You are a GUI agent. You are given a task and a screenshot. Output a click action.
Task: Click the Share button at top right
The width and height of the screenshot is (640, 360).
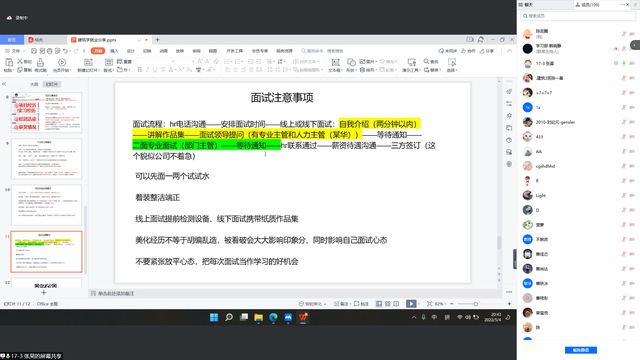[487, 51]
